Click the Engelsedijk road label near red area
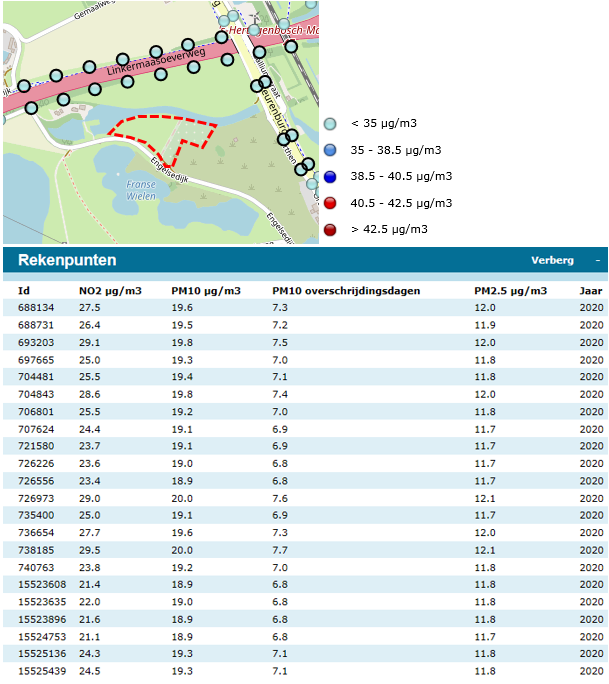The height and width of the screenshot is (684, 609). tap(169, 170)
